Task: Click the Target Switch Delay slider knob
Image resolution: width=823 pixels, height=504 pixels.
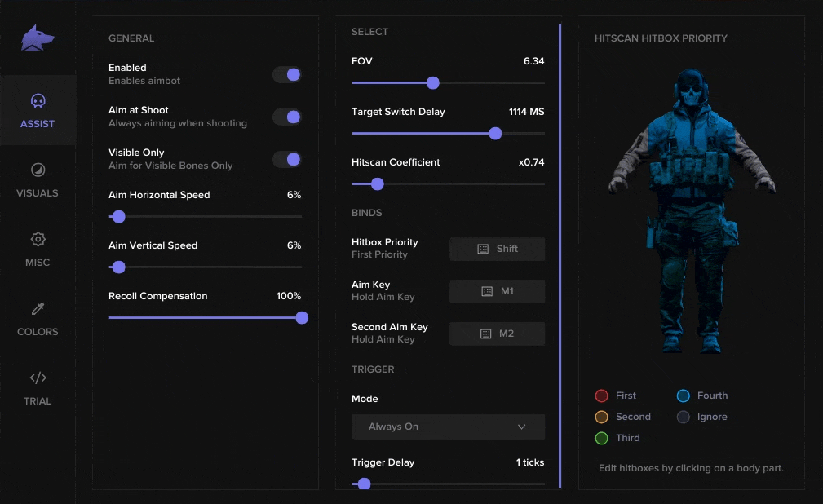Action: pyautogui.click(x=495, y=134)
